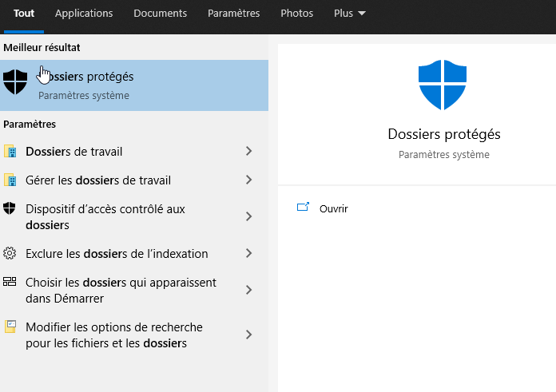Click the Dossiers de travail folder icon
Screen dimensions: 556x392
point(10,151)
